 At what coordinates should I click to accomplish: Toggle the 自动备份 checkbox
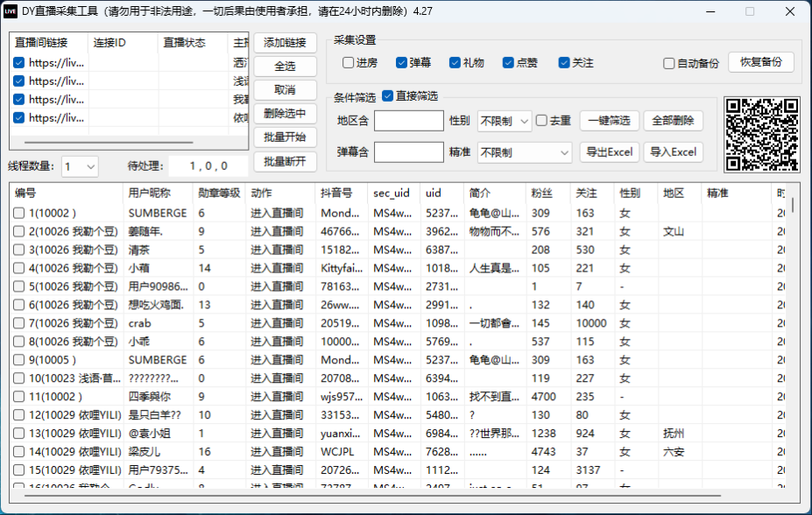tap(669, 64)
